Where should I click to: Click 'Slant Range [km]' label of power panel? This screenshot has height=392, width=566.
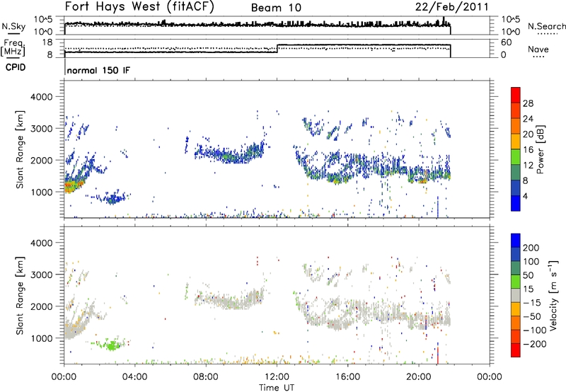click(20, 149)
